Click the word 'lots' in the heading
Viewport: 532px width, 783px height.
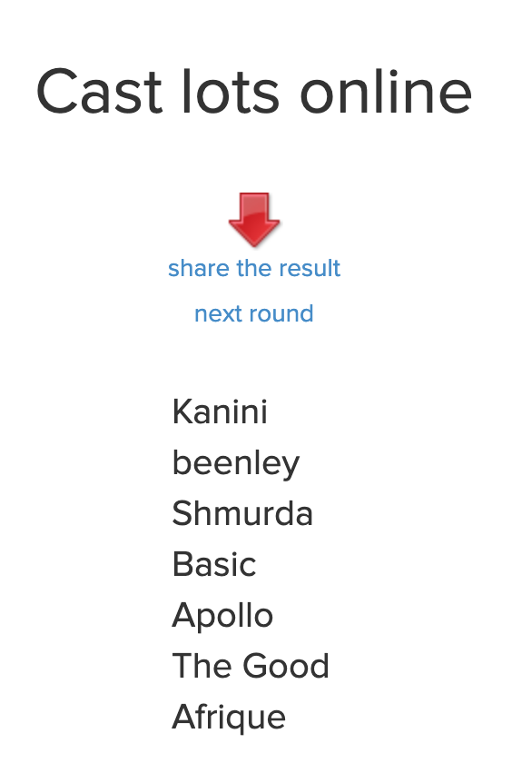click(x=231, y=92)
